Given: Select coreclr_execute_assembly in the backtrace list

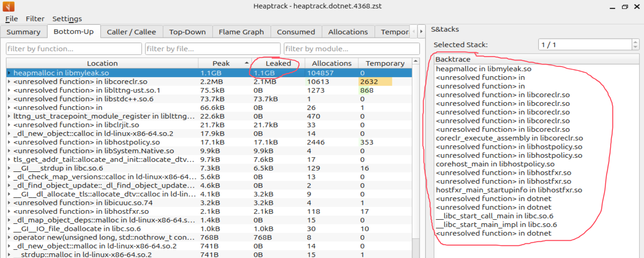Looking at the screenshot, I should point(509,138).
